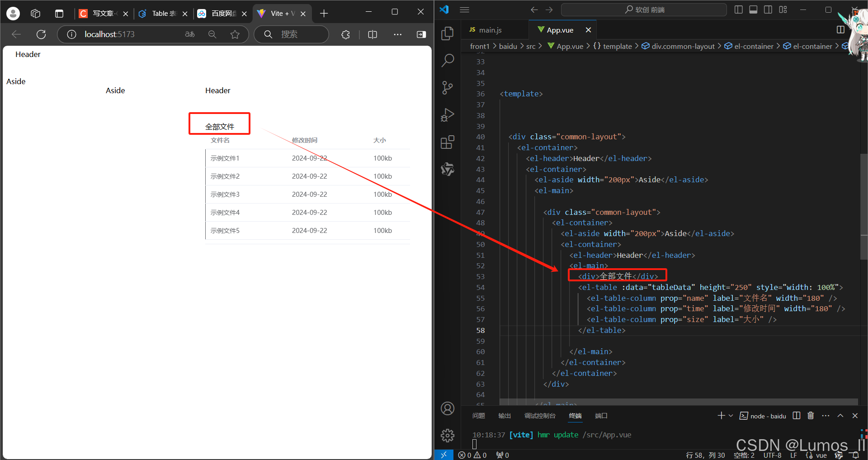Split the terminal
Viewport: 868px width, 460px height.
[x=797, y=416]
